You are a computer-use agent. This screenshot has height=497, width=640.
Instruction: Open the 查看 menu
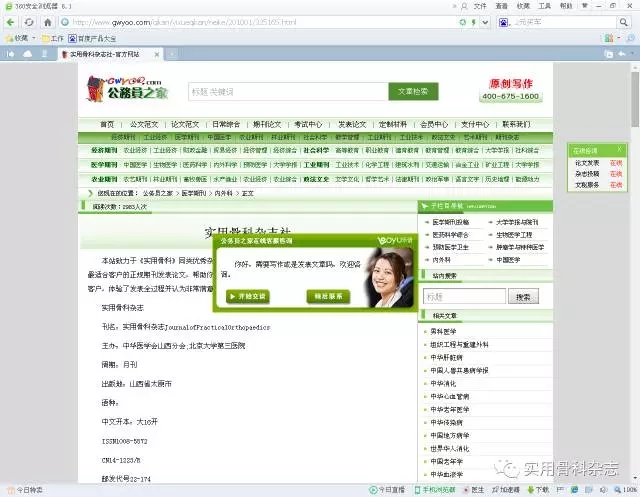click(x=502, y=6)
